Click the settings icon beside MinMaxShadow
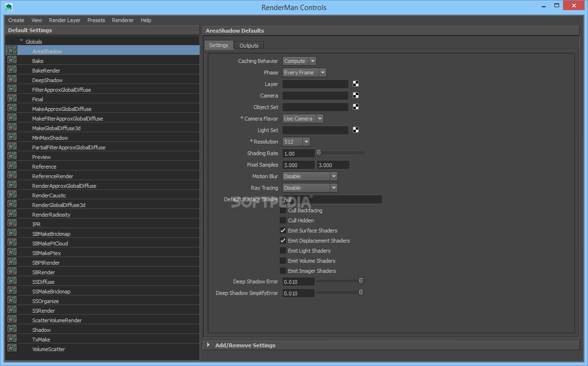This screenshot has height=366, width=588. (x=12, y=136)
